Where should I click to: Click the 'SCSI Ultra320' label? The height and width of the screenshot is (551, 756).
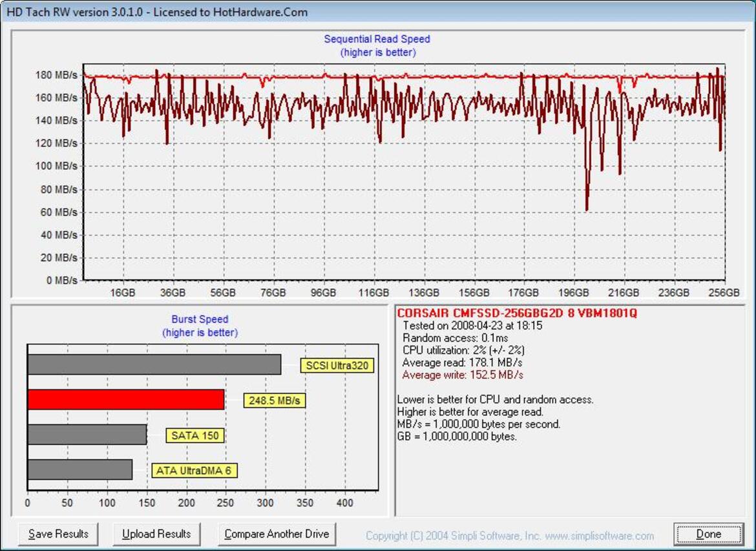[337, 366]
